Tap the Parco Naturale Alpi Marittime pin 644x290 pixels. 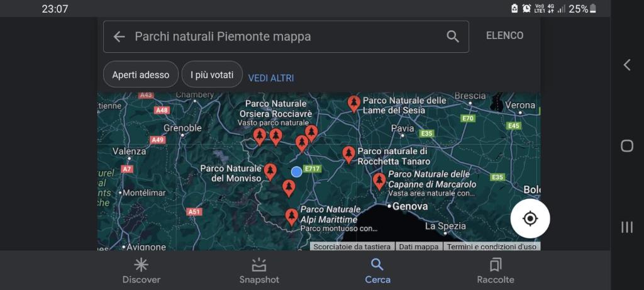(x=291, y=216)
